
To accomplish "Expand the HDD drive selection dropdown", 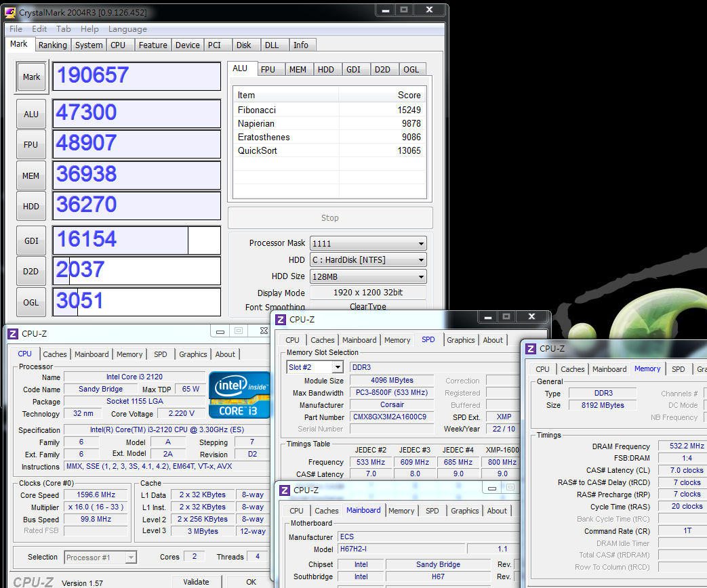I will 368,260.
